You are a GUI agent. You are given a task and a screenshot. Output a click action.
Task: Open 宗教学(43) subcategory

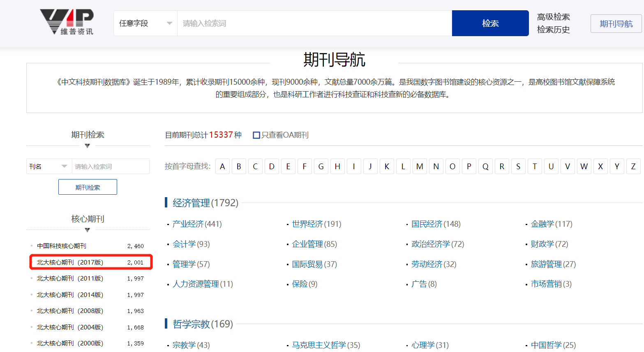[x=191, y=345]
